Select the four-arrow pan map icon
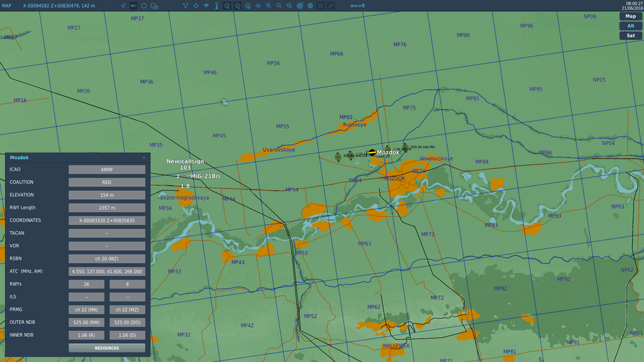This screenshot has width=644, height=362. [x=258, y=6]
